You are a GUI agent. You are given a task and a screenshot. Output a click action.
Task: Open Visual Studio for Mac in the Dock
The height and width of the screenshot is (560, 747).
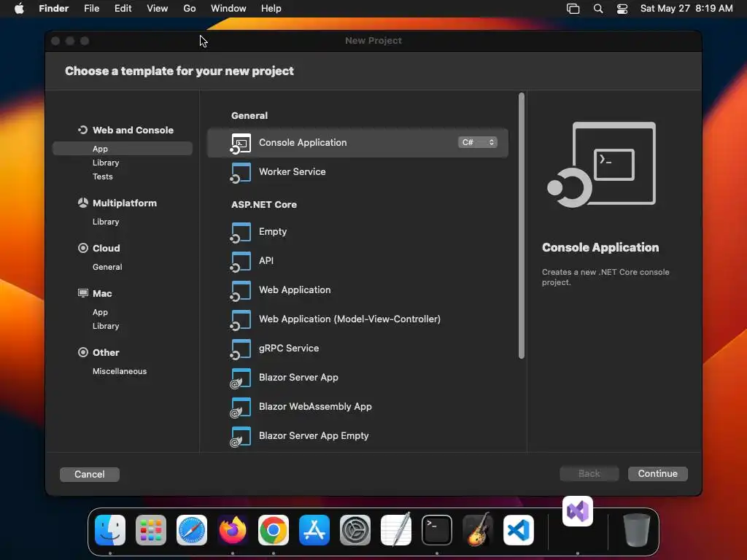[578, 511]
